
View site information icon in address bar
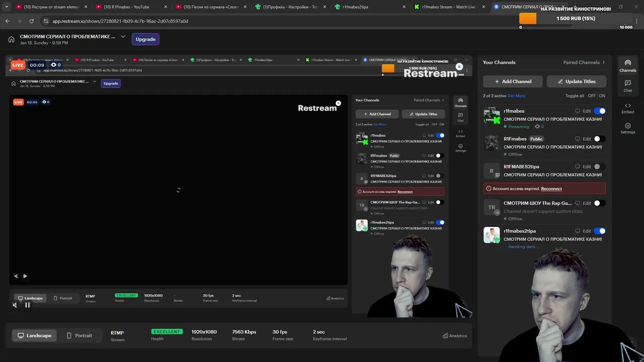(x=46, y=21)
